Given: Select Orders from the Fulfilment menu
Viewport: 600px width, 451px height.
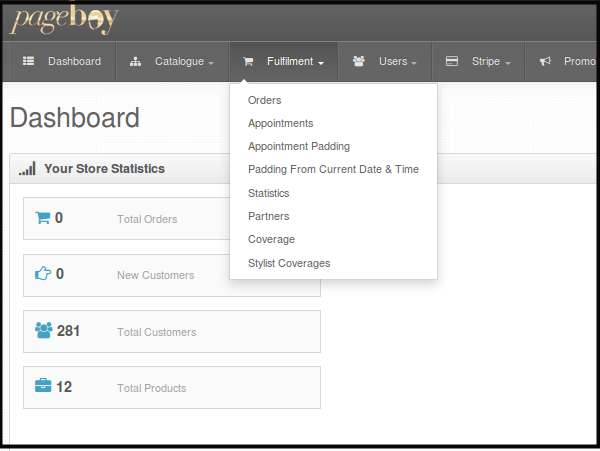Looking at the screenshot, I should [x=264, y=100].
